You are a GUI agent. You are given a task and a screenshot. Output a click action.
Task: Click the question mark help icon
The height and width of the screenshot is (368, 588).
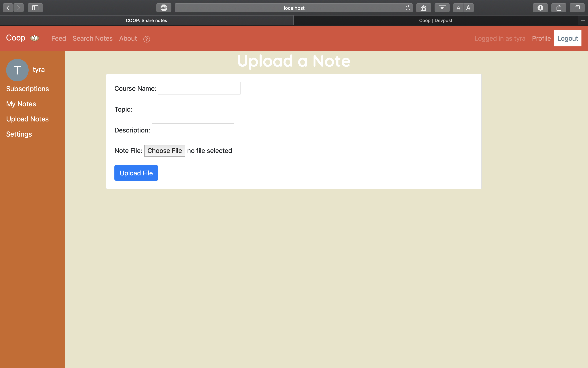[147, 39]
